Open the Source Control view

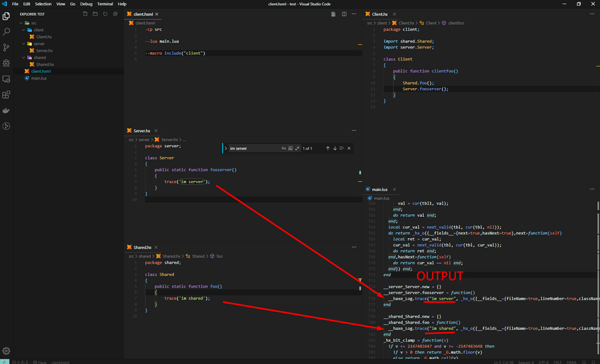pos(6,48)
